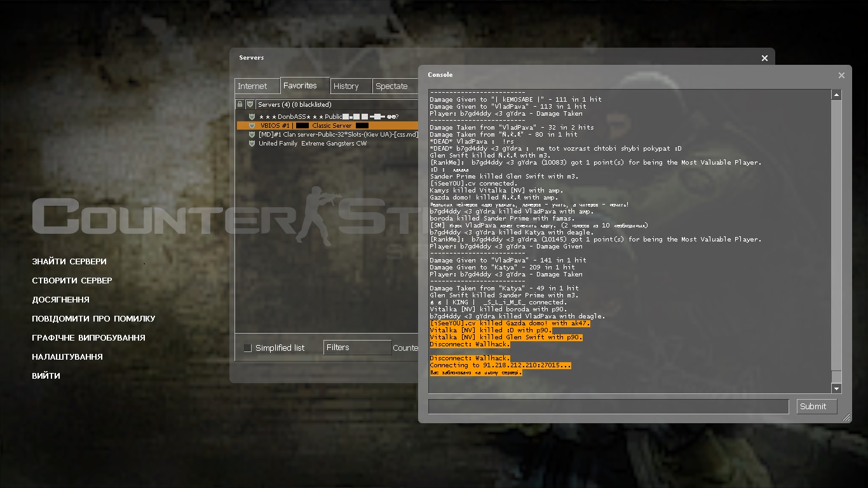This screenshot has height=488, width=868.
Task: Click the secure shield column header icon
Action: (250, 104)
